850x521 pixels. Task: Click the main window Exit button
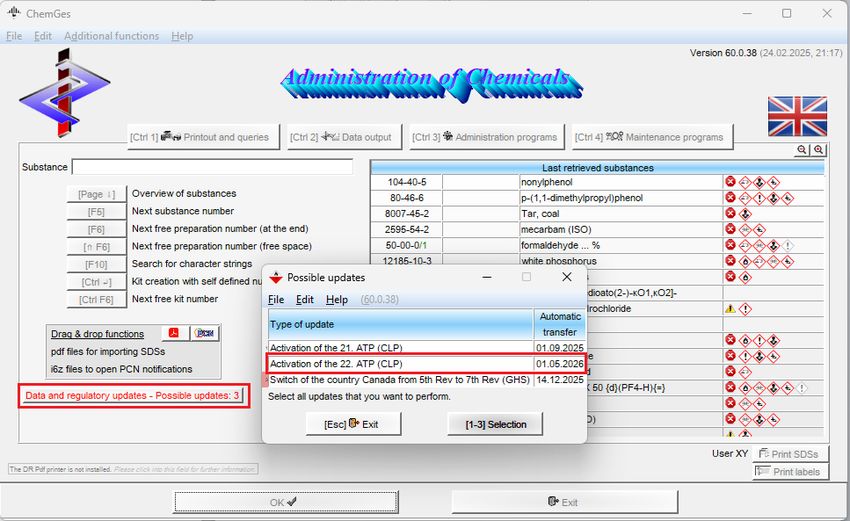[564, 502]
